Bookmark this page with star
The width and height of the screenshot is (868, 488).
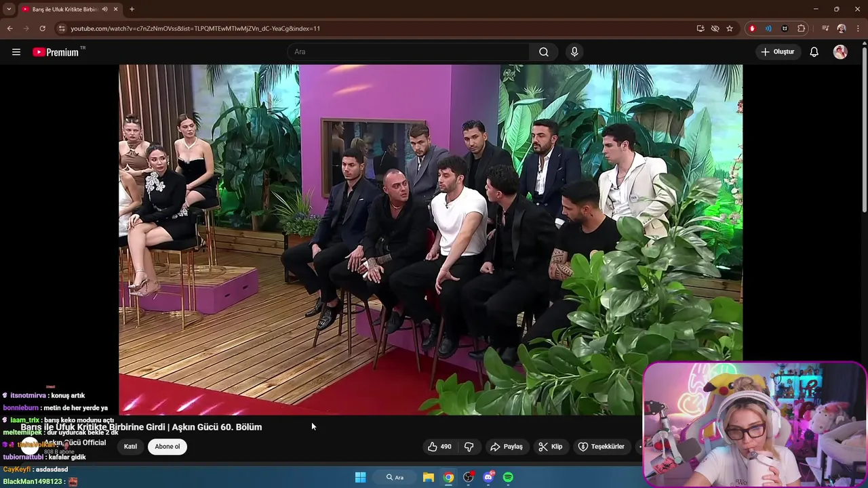pyautogui.click(x=730, y=28)
